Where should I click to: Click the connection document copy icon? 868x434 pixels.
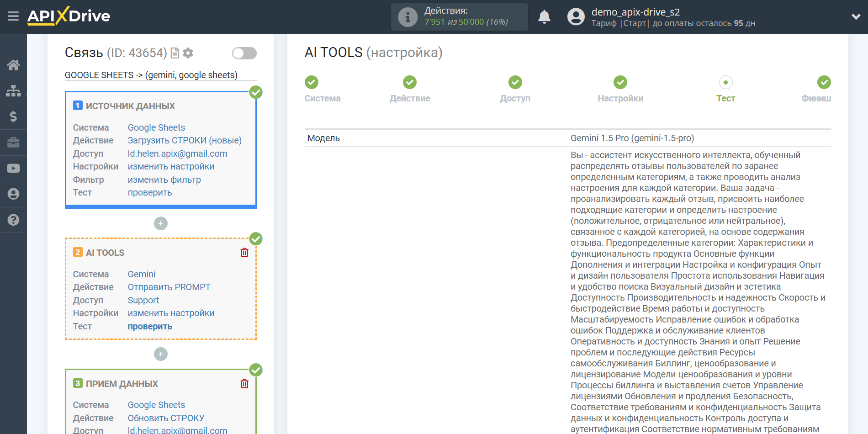[175, 53]
